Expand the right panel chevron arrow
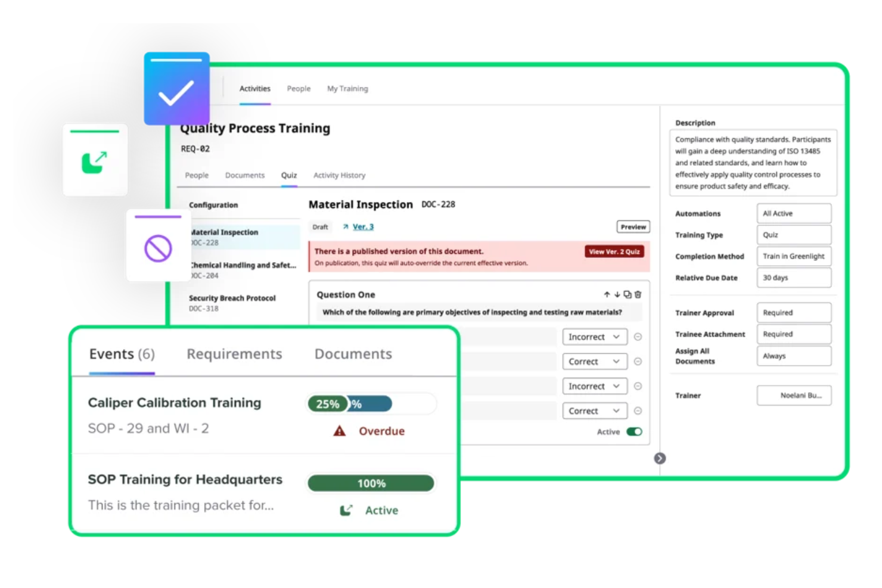Screen dimensions: 882x588 pos(660,459)
